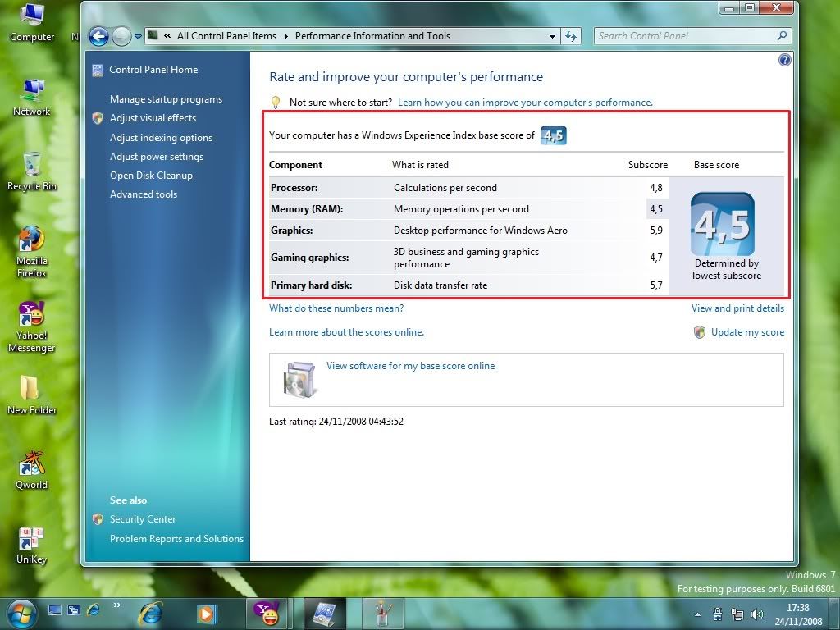The image size is (840, 630).
Task: Open Windows Media Player from the taskbar
Action: [x=207, y=614]
